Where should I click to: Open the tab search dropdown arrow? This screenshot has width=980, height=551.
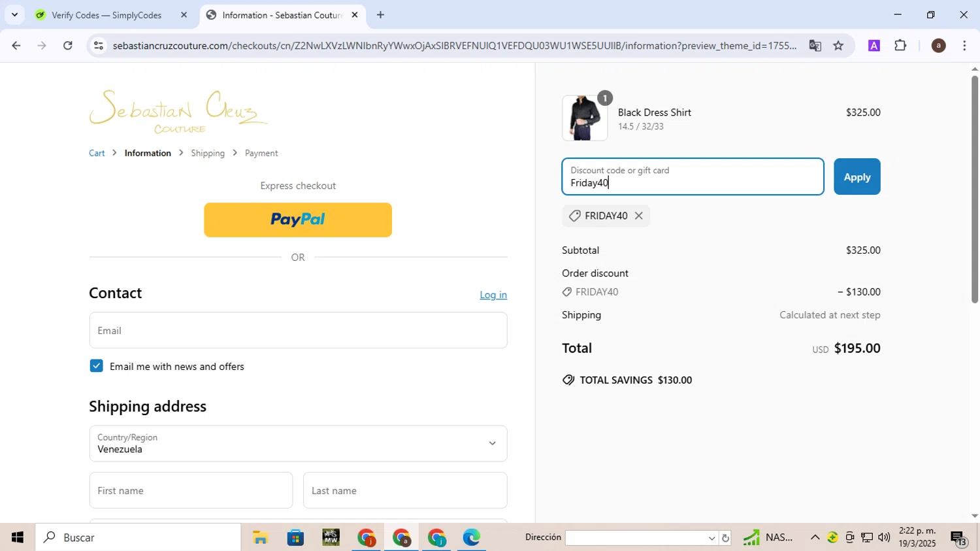[14, 14]
